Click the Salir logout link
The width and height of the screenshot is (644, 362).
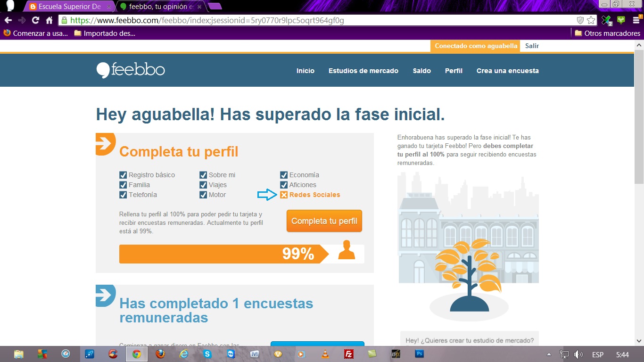click(531, 46)
